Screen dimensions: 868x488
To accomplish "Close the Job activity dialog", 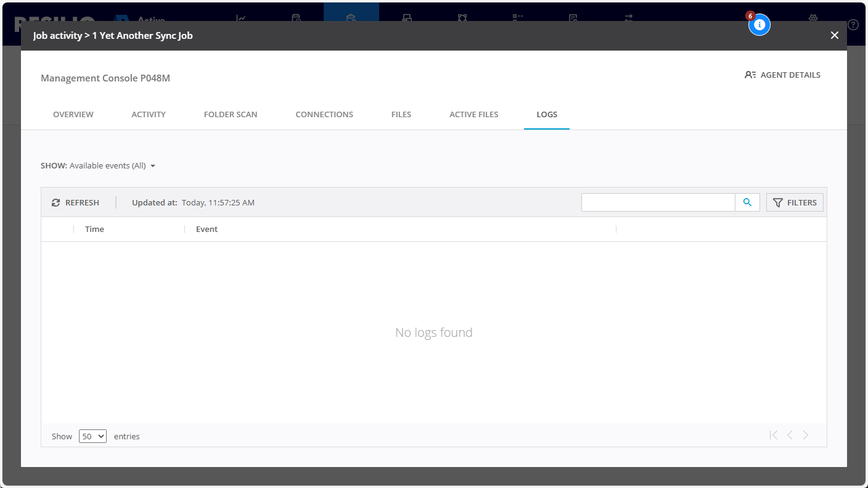I will coord(835,35).
